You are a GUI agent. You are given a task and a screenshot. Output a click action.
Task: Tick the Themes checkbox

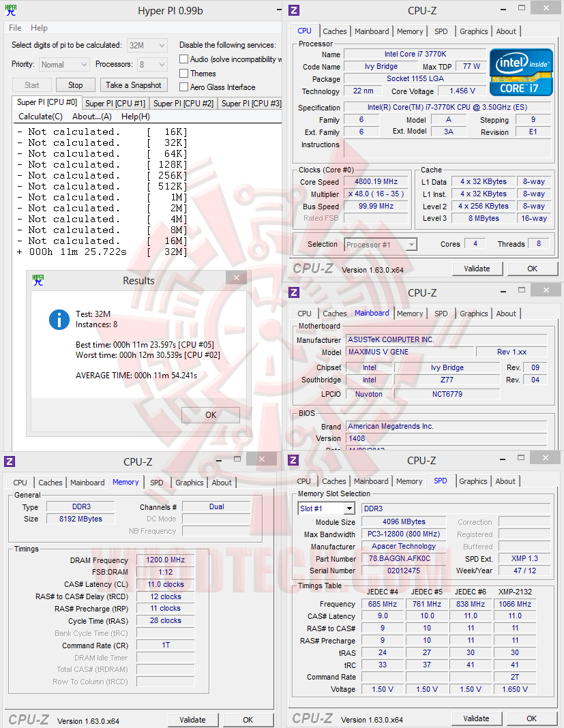click(x=184, y=74)
